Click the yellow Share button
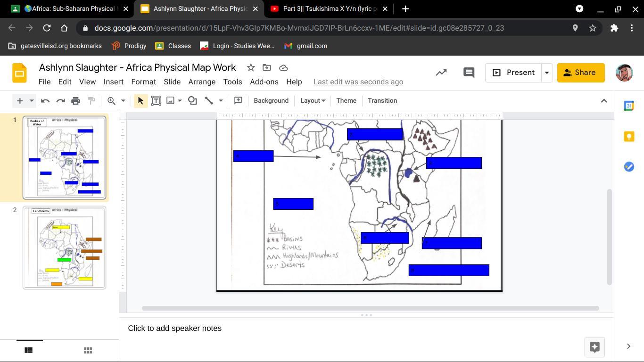 pos(580,73)
